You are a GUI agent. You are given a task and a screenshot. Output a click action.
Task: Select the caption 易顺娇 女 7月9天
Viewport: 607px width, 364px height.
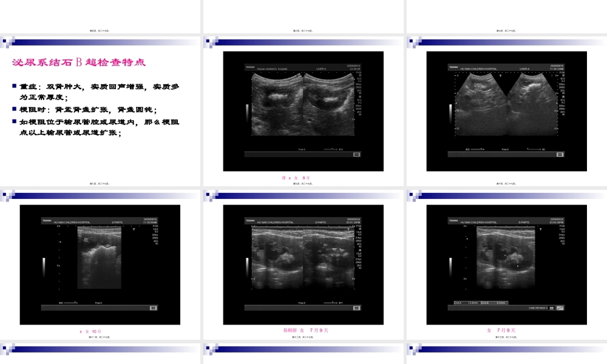tap(305, 331)
